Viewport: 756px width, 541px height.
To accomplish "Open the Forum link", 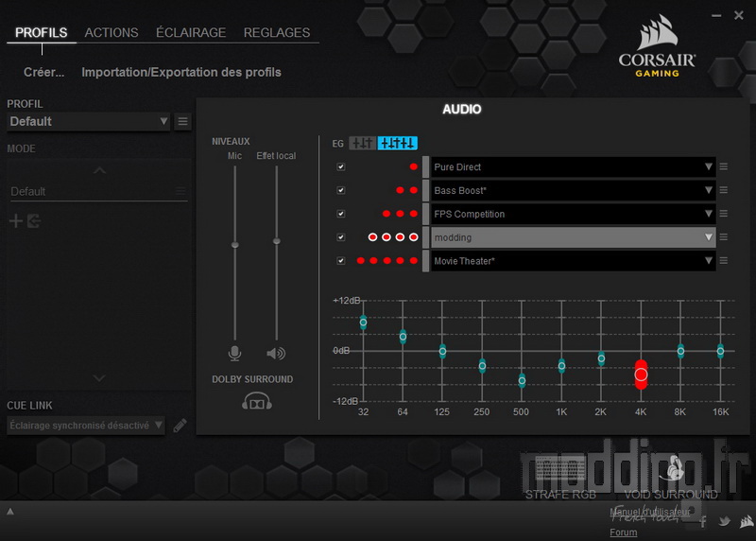I will pos(623,532).
